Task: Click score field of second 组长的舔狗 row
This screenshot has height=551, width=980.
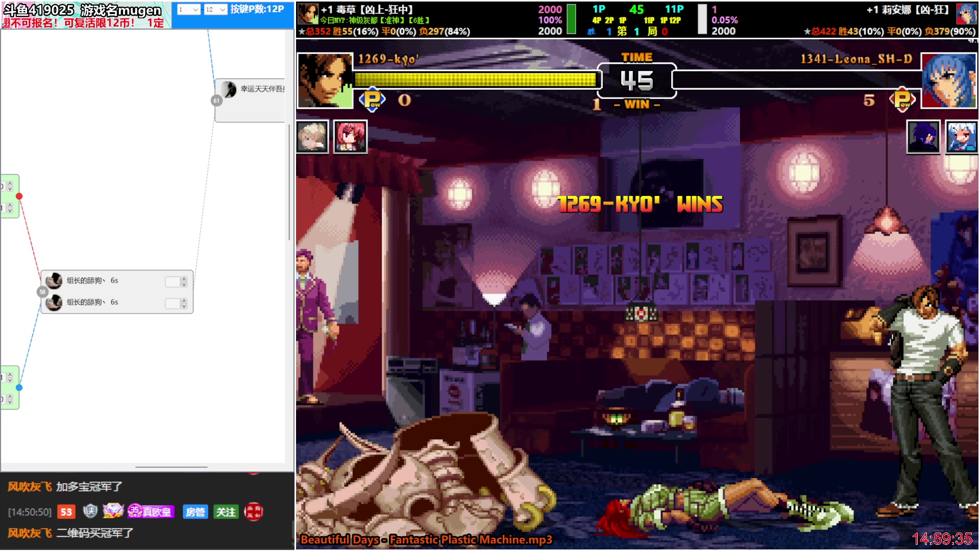Action: pos(173,304)
